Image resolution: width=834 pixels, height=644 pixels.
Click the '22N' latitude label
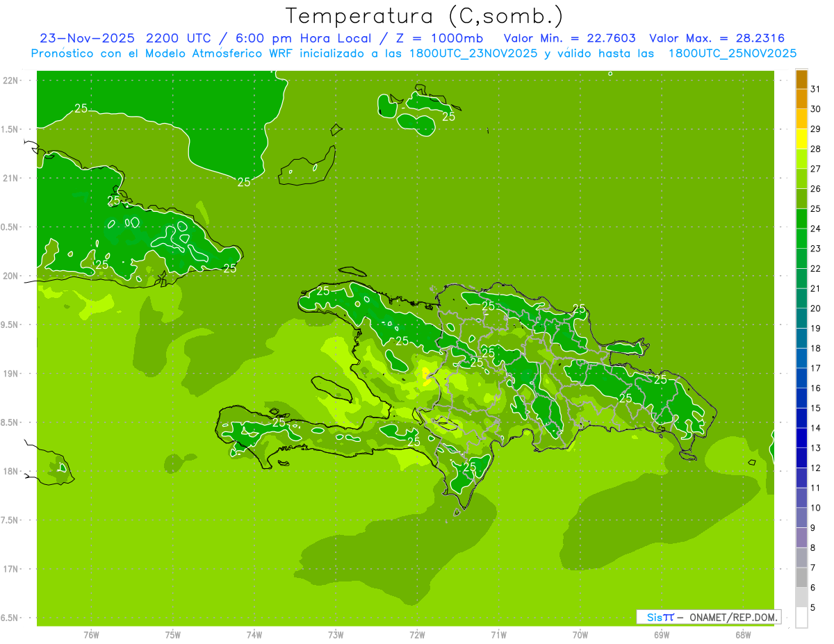point(11,80)
